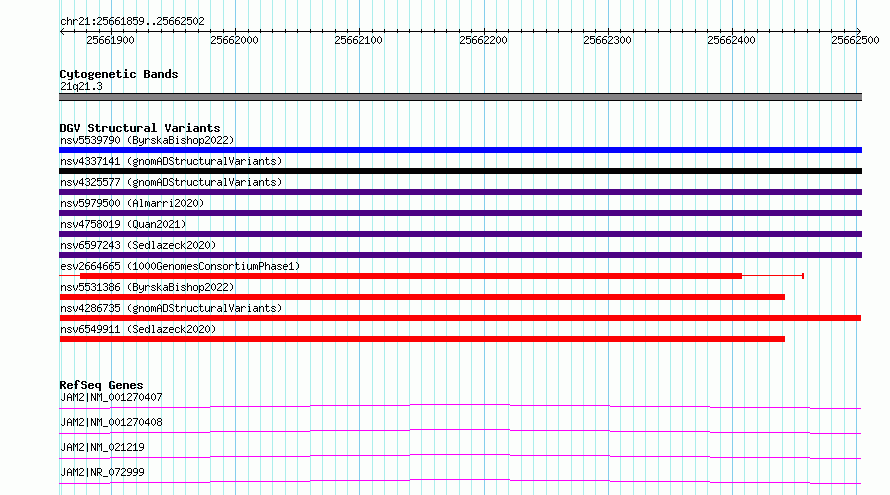Click the JAM2|NM_001270407 transcript line
This screenshot has height=495, width=890.
460,406
